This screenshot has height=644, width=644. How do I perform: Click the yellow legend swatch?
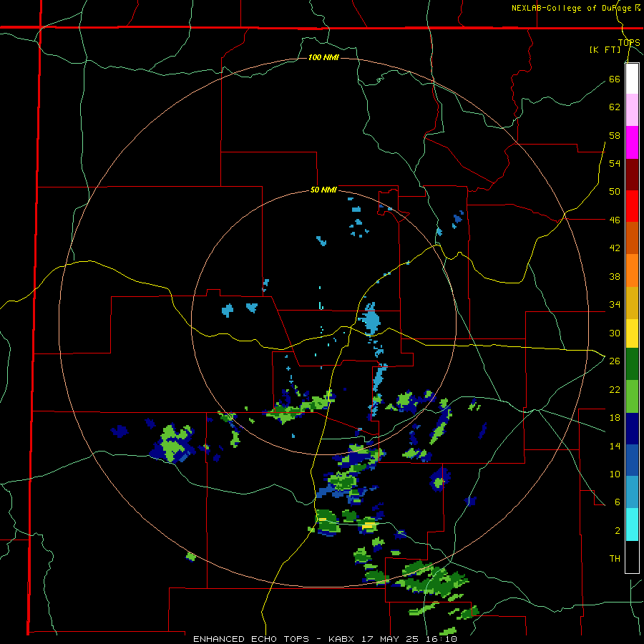[x=632, y=333]
